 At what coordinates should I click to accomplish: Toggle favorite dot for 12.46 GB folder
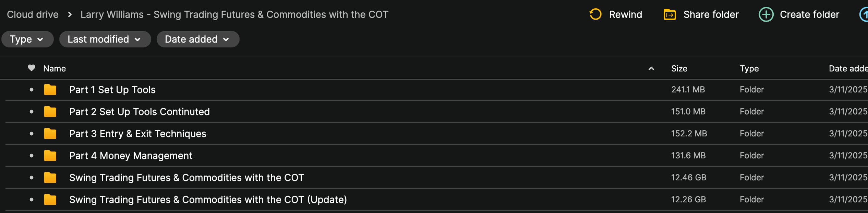32,178
